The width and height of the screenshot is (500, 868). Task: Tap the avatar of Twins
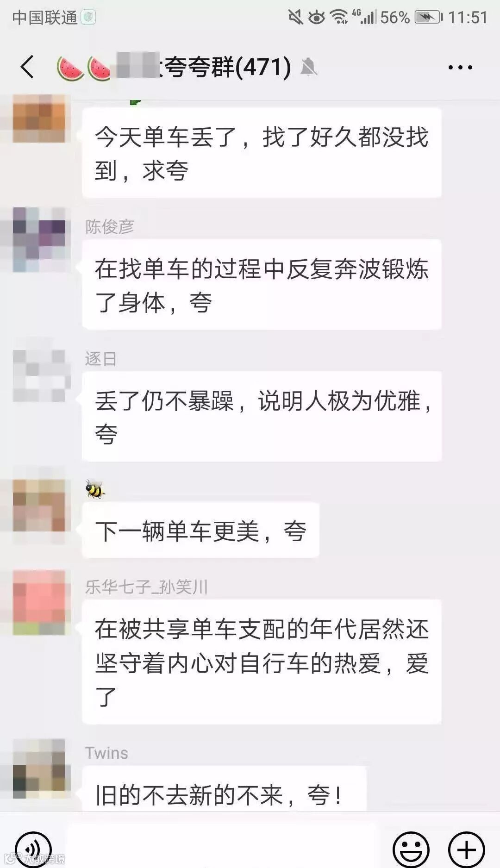pyautogui.click(x=39, y=768)
